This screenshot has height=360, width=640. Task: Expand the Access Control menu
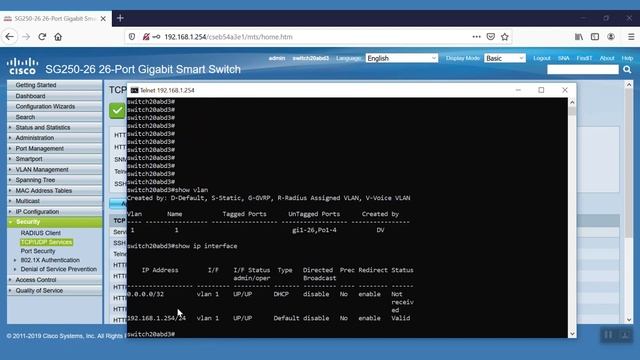coord(36,280)
